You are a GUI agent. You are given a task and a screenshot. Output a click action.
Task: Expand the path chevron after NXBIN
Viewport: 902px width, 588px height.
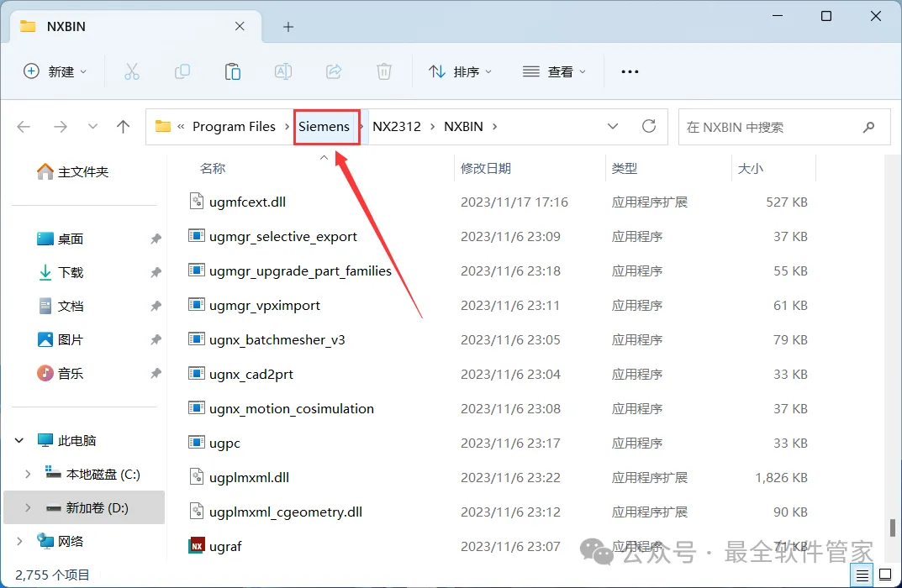[494, 127]
